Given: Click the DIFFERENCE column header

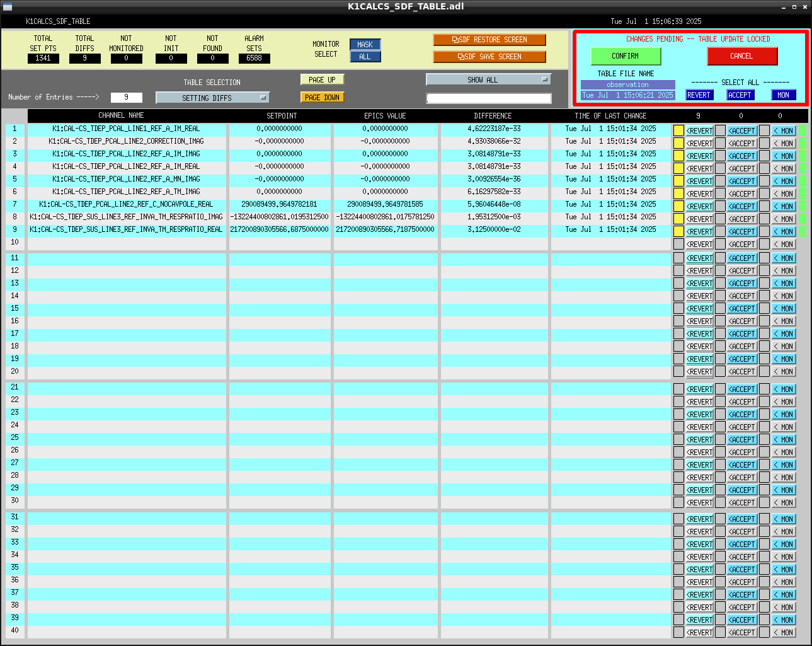Looking at the screenshot, I should click(493, 116).
